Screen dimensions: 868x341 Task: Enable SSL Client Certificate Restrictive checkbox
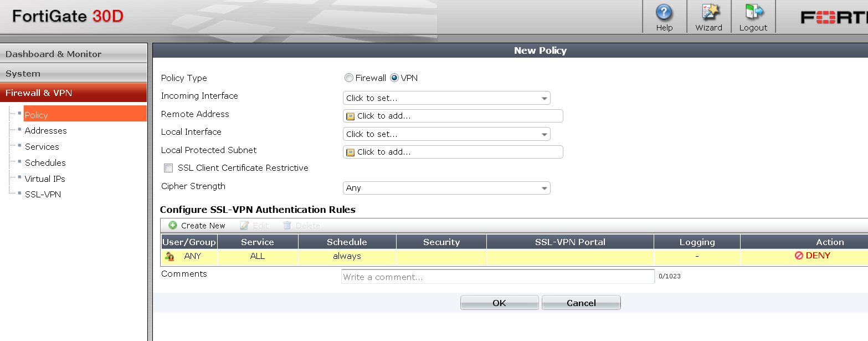(x=168, y=168)
